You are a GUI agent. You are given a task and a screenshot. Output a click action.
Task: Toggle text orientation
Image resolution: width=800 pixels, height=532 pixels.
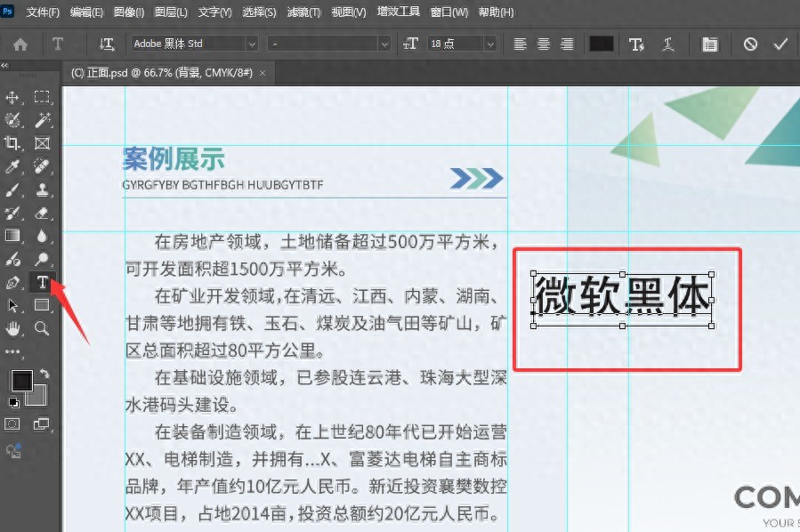(107, 44)
